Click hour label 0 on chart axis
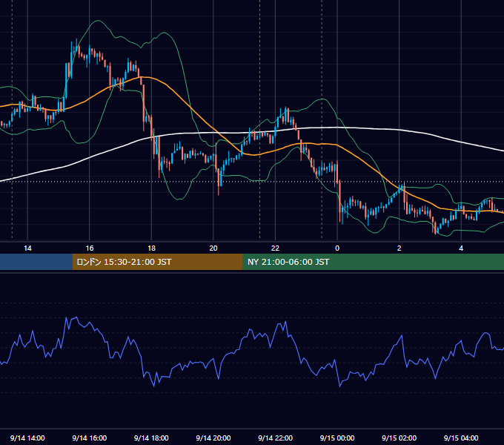The width and height of the screenshot is (504, 445). (x=337, y=248)
